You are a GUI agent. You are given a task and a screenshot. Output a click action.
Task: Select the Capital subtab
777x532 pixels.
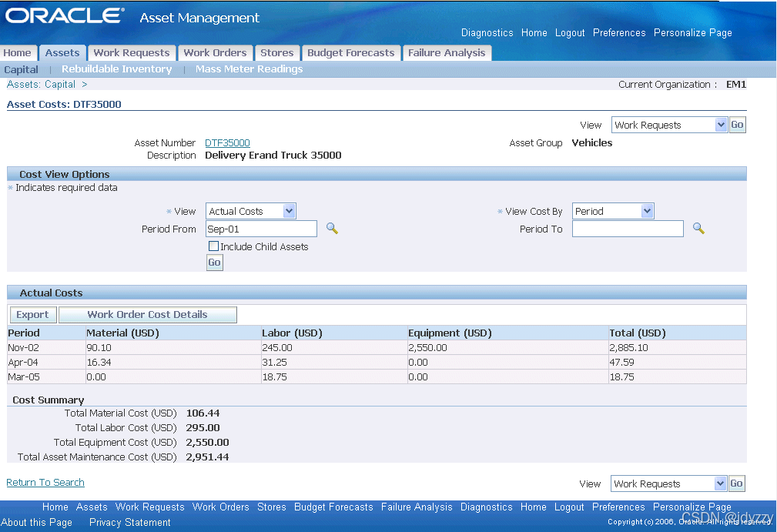pos(21,69)
